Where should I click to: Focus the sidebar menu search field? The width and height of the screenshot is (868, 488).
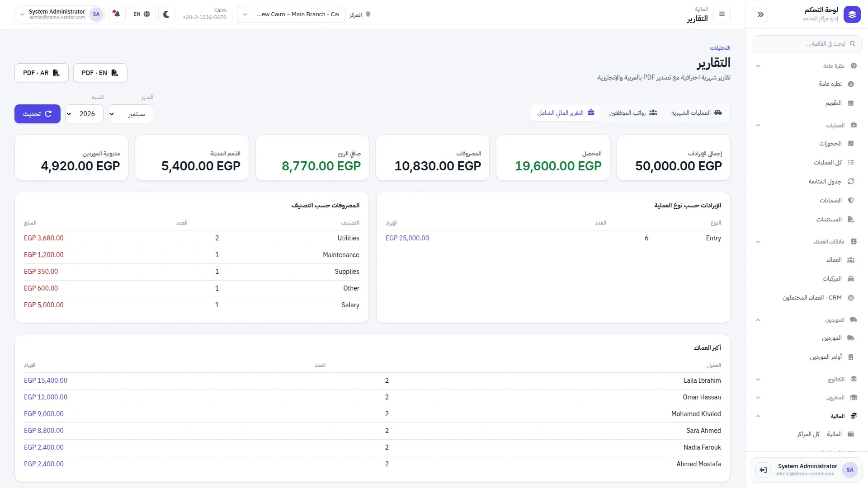[807, 44]
